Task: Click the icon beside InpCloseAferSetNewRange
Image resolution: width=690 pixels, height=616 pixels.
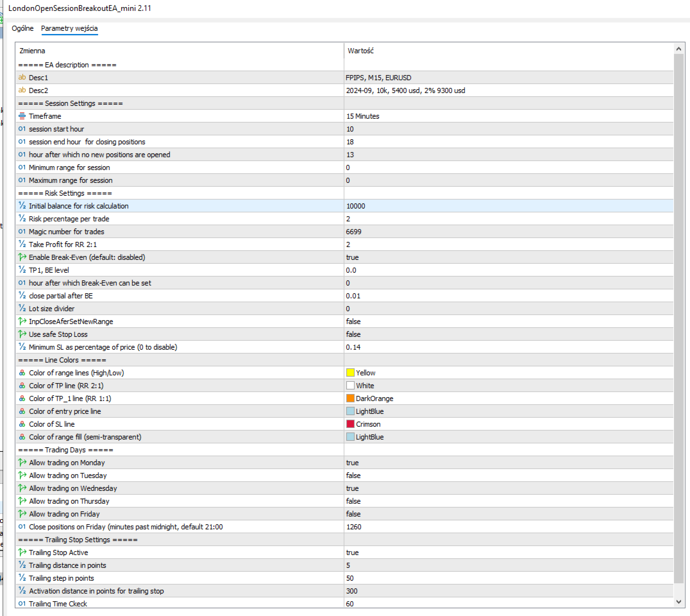Action: 22,321
